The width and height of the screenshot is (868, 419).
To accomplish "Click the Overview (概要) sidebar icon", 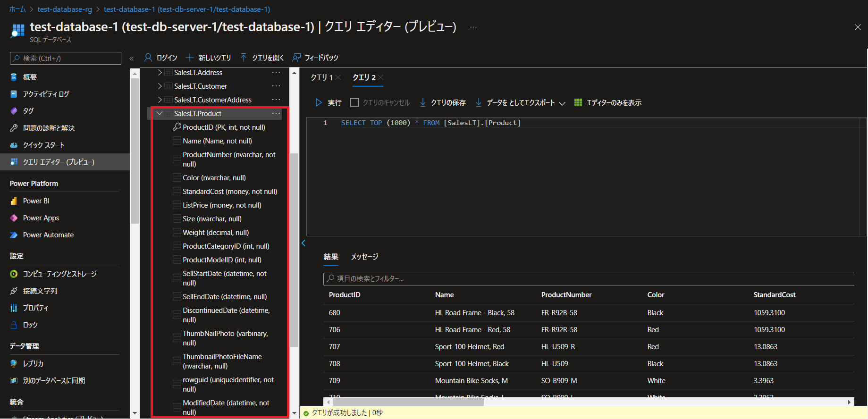I will (x=14, y=77).
